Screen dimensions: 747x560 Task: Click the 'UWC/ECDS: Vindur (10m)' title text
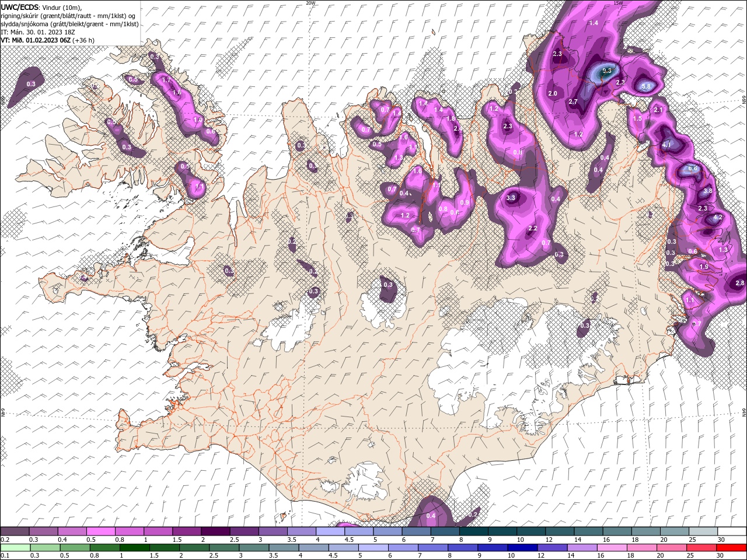(41, 7)
